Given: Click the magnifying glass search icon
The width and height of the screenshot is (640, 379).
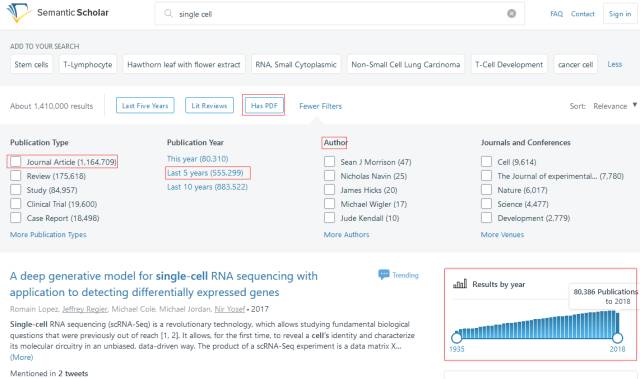Looking at the screenshot, I should click(168, 13).
